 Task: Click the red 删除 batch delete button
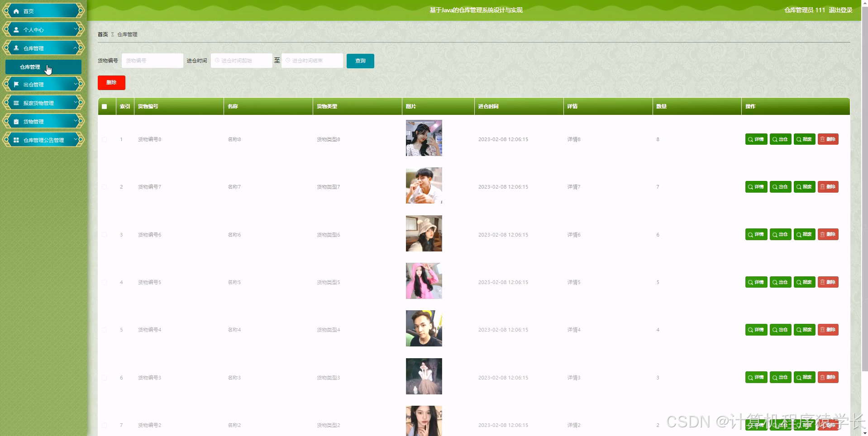click(x=111, y=82)
